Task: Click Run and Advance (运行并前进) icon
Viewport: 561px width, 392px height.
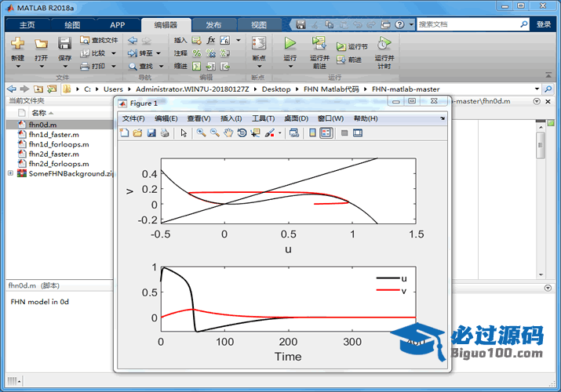Action: tap(319, 43)
